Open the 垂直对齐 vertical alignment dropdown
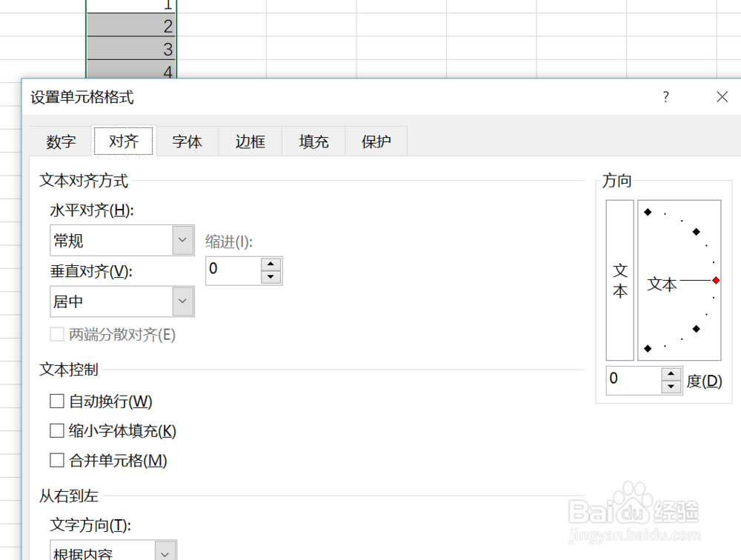Screen dimensions: 741x560 coord(182,301)
